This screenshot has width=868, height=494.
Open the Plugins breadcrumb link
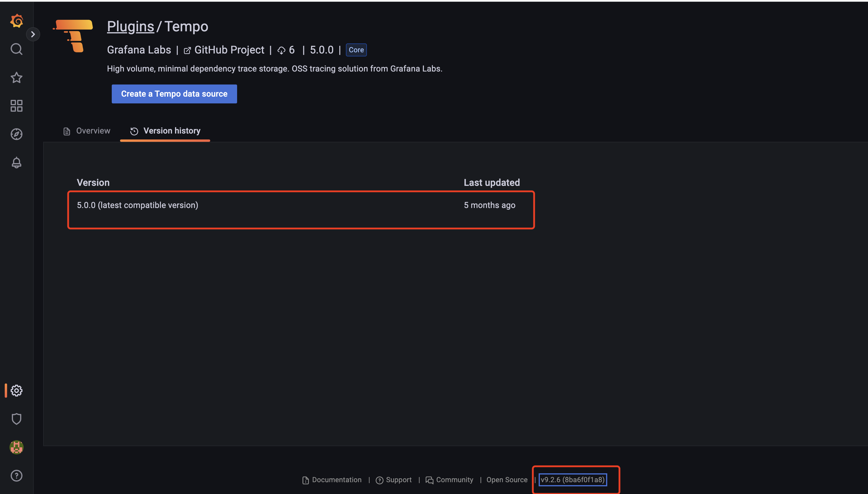[x=130, y=26]
